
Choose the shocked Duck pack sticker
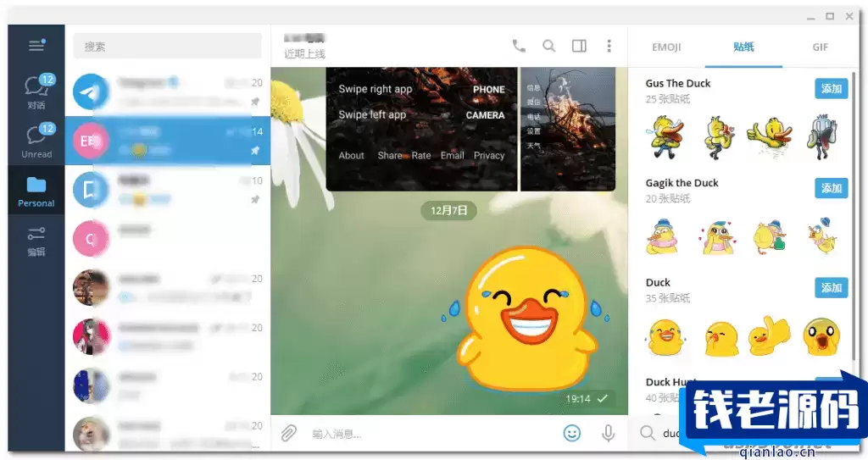pos(822,336)
